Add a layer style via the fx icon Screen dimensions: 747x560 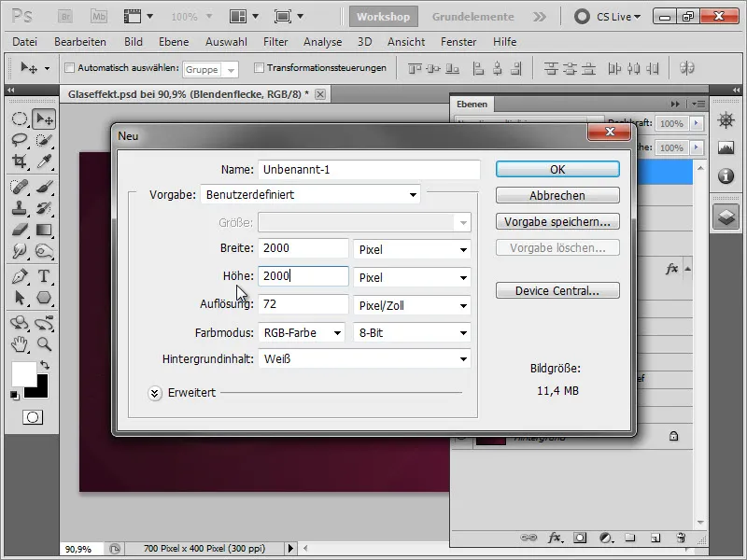(x=556, y=538)
